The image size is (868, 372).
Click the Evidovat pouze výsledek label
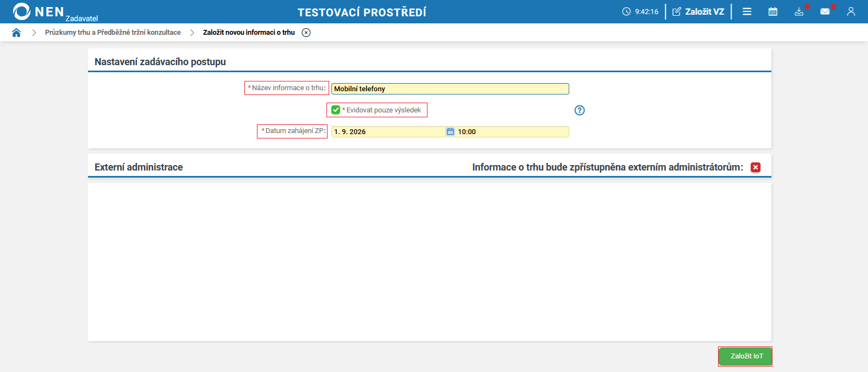coord(383,110)
